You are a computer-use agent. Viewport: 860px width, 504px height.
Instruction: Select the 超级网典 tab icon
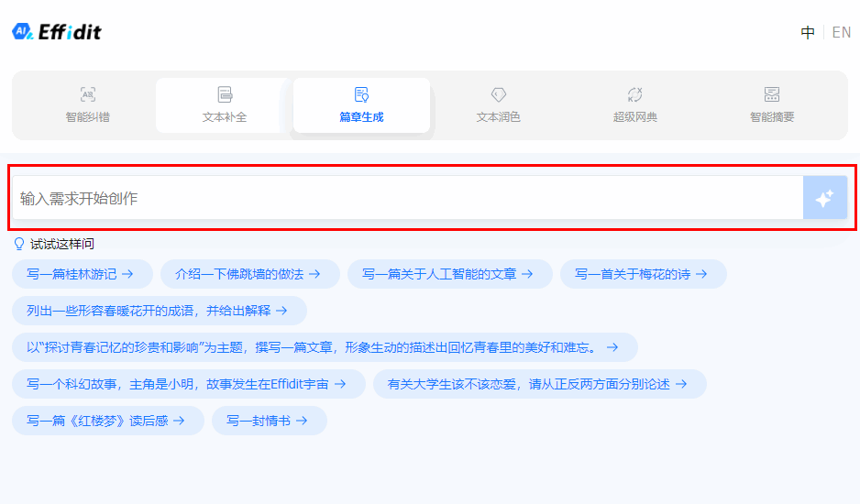pos(634,94)
